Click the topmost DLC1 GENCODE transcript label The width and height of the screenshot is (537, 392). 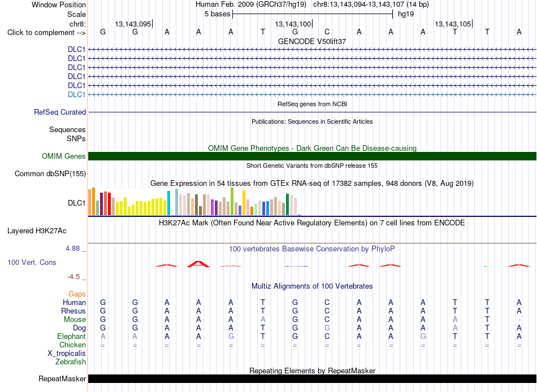point(76,49)
